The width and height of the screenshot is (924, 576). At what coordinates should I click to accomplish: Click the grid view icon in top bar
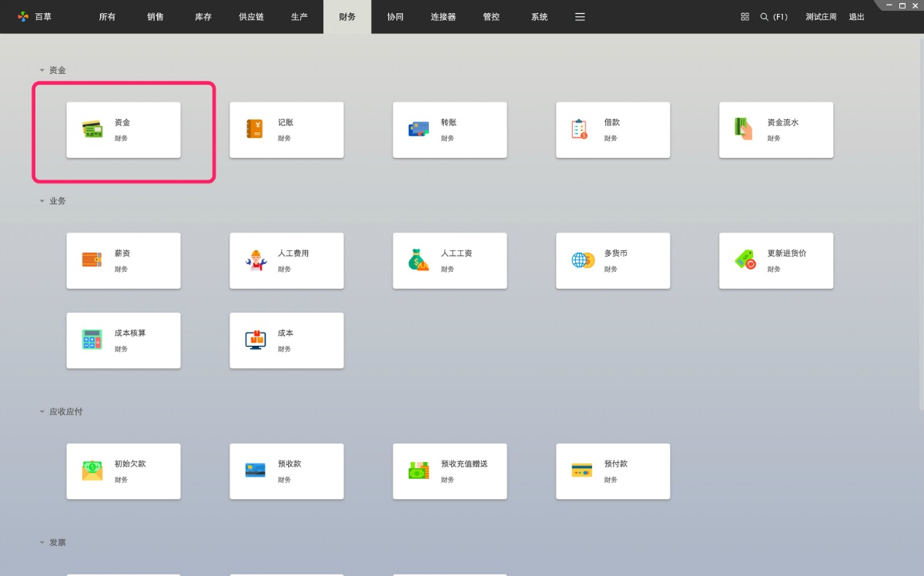click(745, 16)
